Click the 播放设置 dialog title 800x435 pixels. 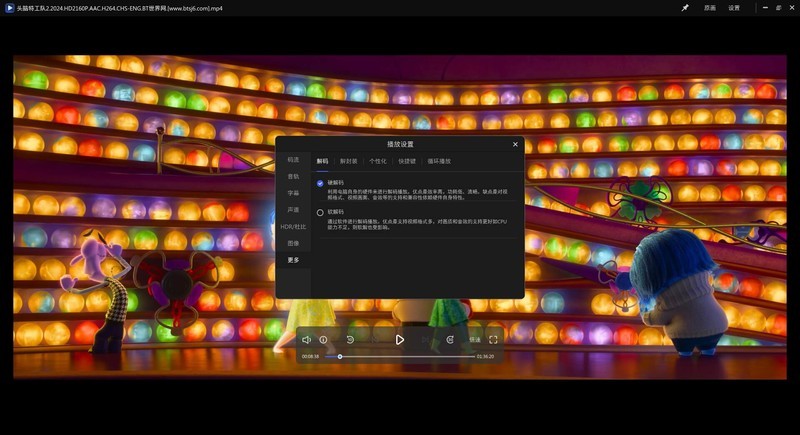point(400,144)
